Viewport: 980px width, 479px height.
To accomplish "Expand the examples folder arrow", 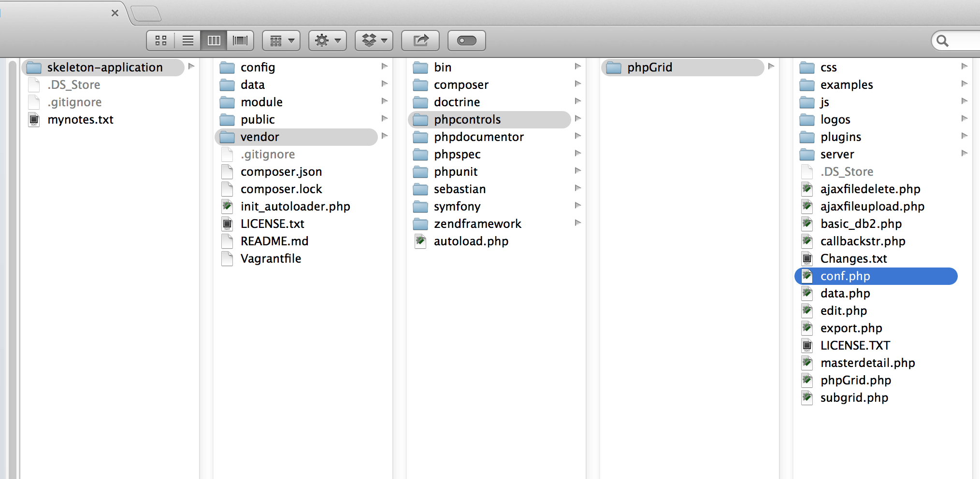I will (x=964, y=84).
